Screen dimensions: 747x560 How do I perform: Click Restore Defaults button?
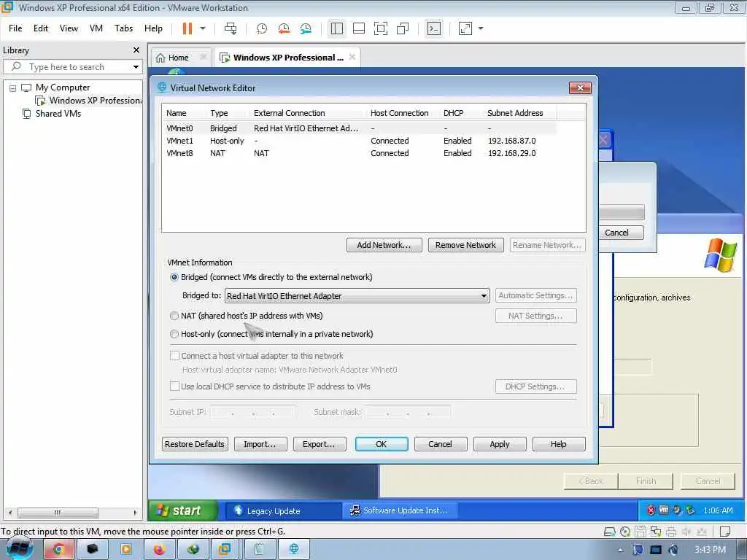pyautogui.click(x=195, y=444)
